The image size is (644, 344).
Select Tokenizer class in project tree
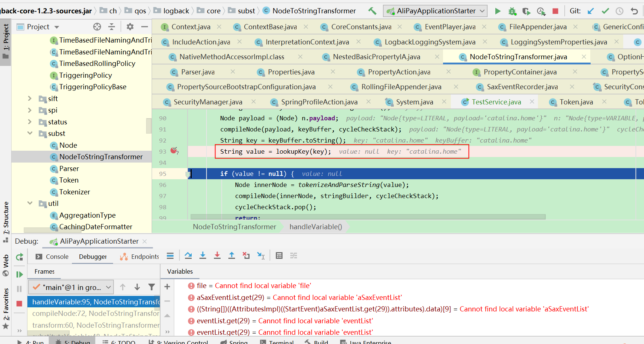[75, 192]
